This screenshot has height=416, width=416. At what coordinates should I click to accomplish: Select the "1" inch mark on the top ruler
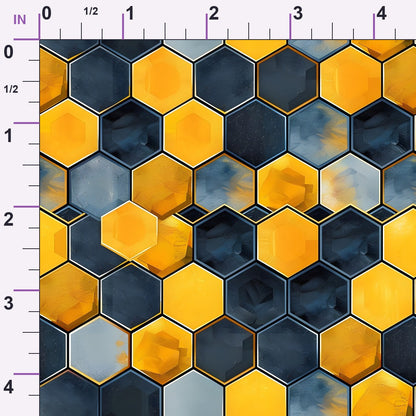point(130,14)
